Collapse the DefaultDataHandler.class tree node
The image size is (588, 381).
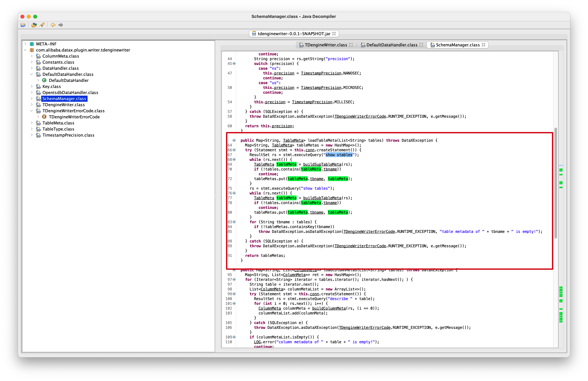coord(32,74)
